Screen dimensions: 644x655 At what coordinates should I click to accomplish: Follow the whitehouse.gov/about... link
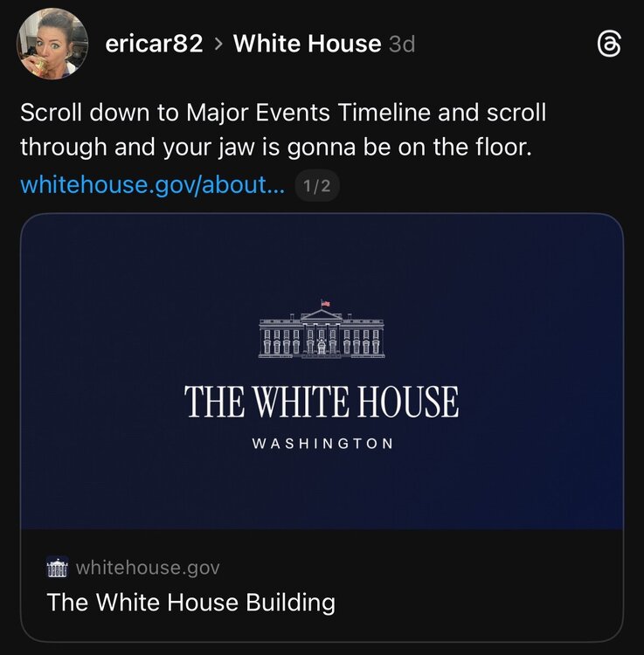click(153, 184)
